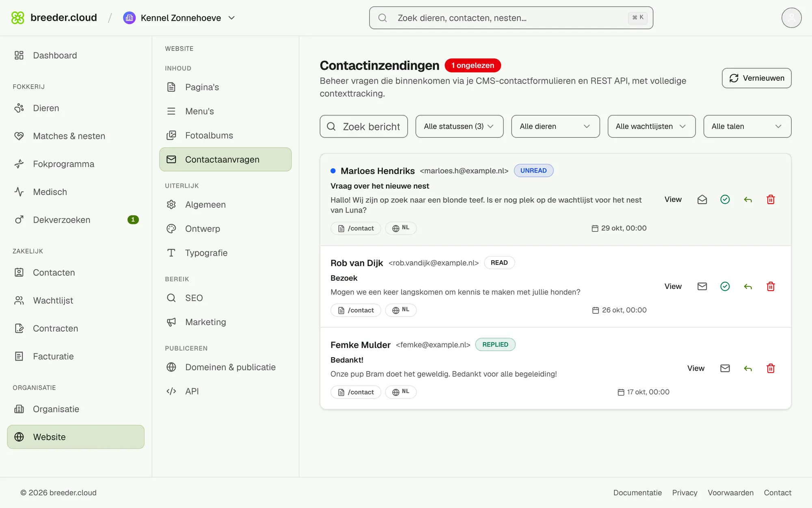The height and width of the screenshot is (508, 812).
Task: Go to Dashboard in sidebar
Action: (x=76, y=55)
